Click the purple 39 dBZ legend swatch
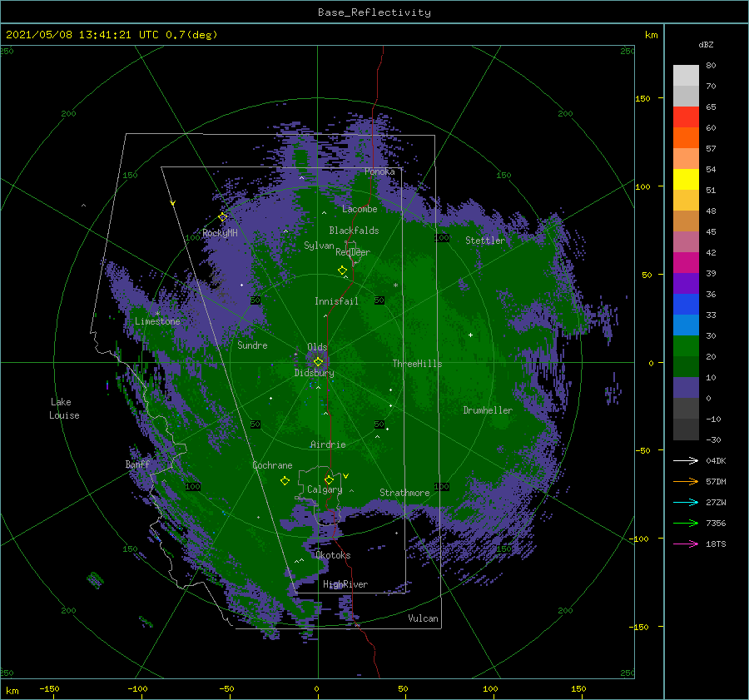749x700 pixels. 686,283
